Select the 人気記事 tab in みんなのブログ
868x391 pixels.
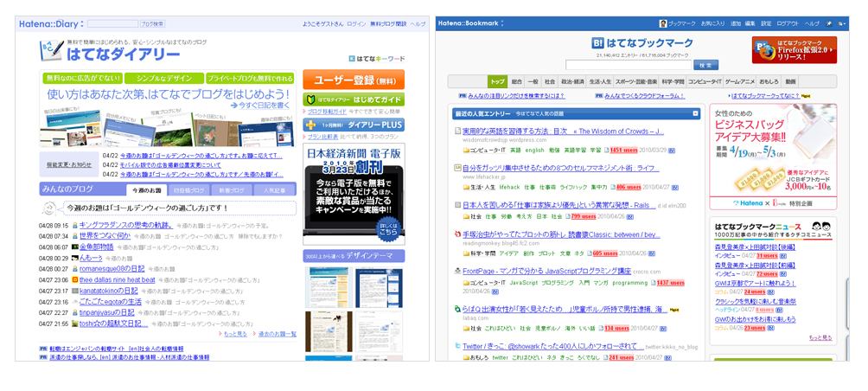(274, 190)
